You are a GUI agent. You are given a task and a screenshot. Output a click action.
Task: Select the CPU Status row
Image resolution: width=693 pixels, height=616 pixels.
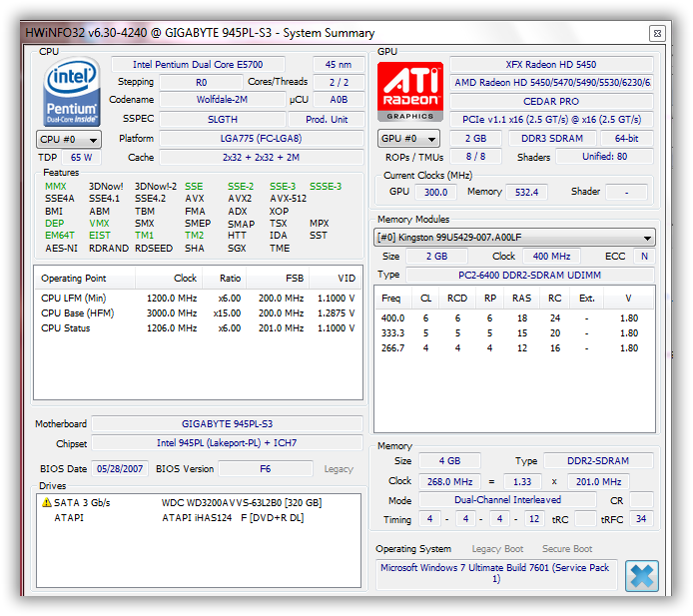point(198,328)
